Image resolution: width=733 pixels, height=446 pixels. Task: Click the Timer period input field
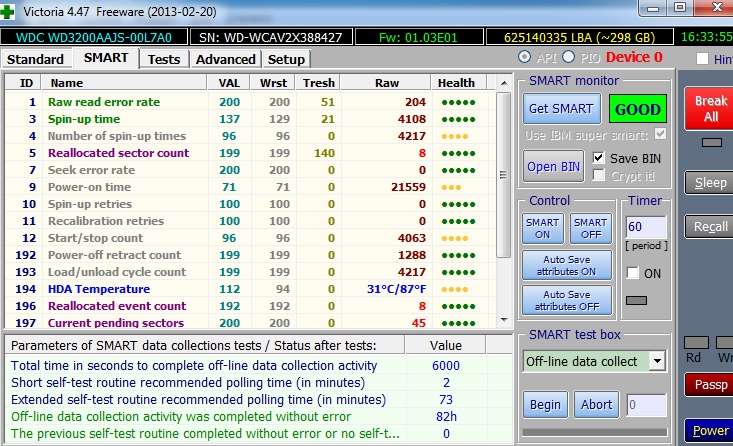point(645,228)
